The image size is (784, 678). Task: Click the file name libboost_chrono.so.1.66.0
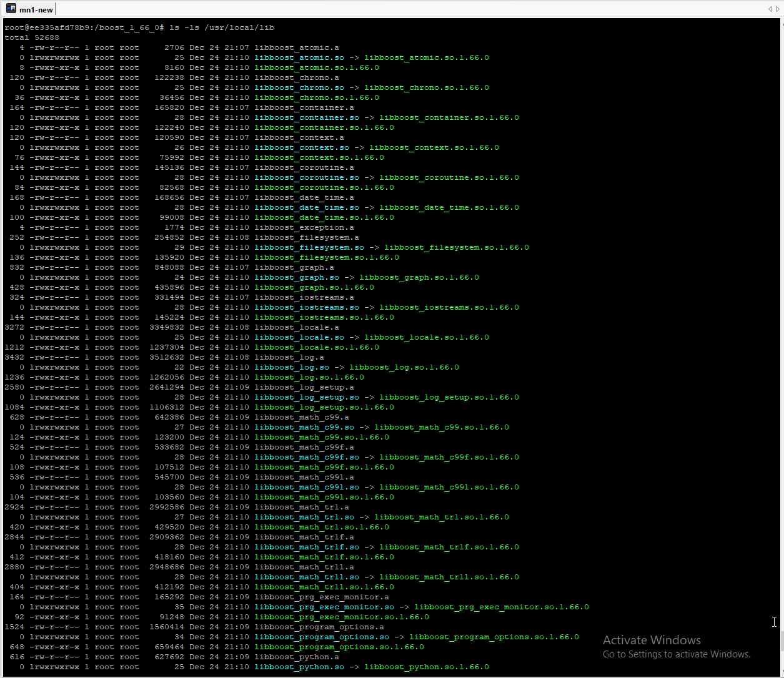(x=317, y=97)
